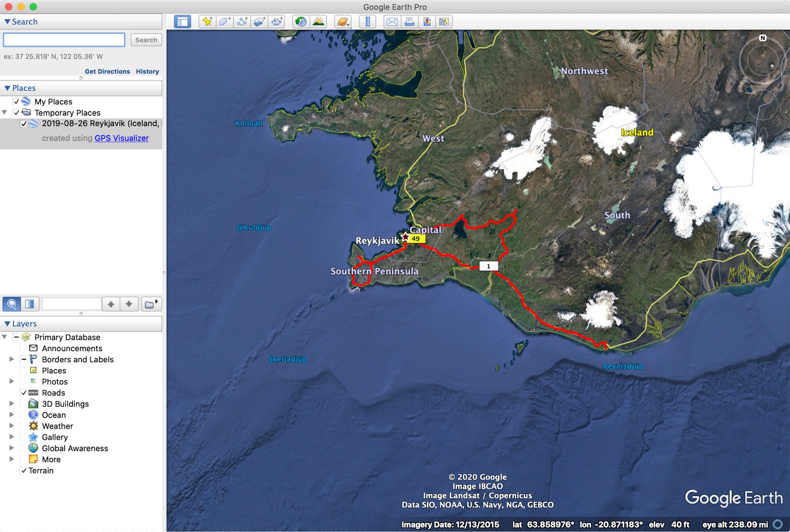Open the ruler measurement tool
Image resolution: width=790 pixels, height=532 pixels.
pyautogui.click(x=367, y=22)
